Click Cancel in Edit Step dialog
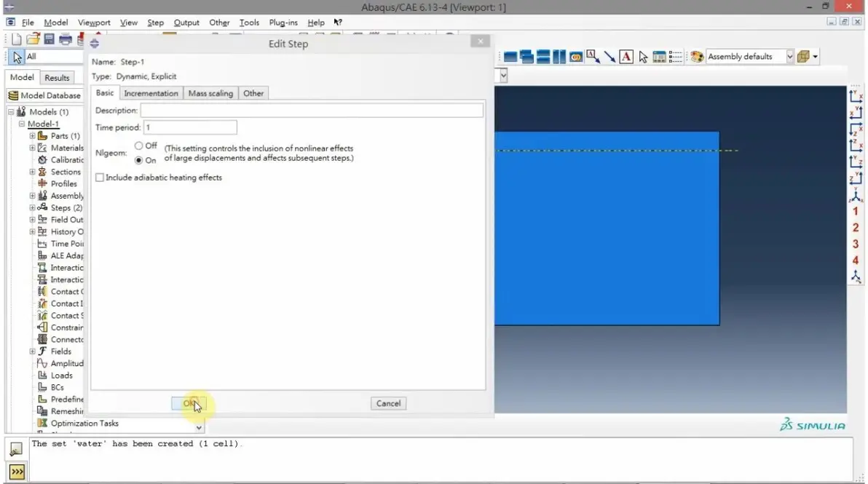Viewport: 868px width, 484px height. click(388, 403)
